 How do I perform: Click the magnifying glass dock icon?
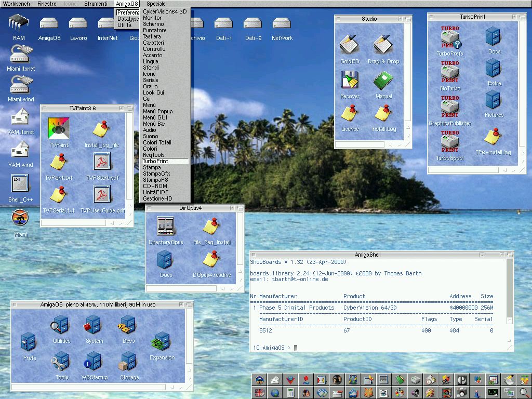point(524,393)
